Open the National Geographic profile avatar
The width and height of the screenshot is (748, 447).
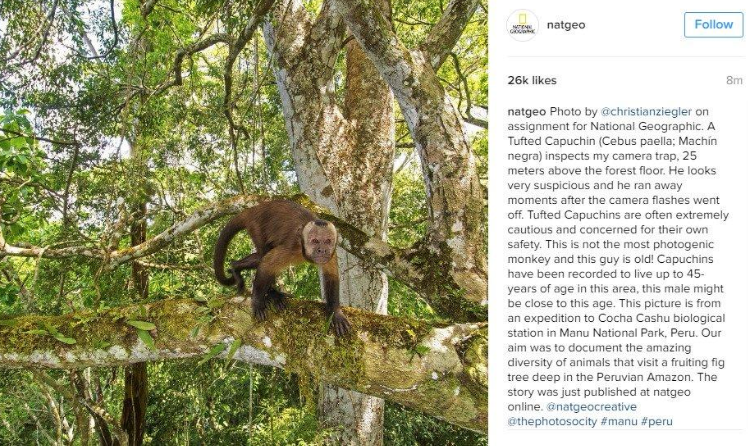523,25
